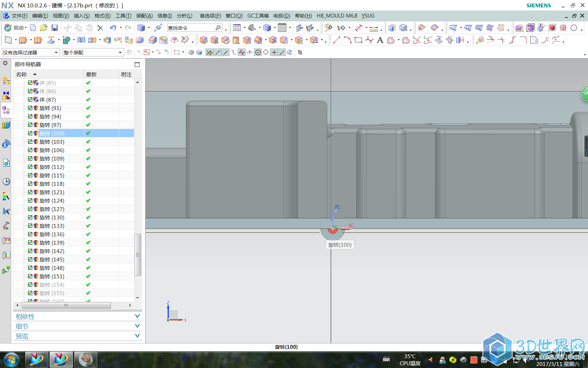Select the Delete face icon
Screen dimensions: 588x368
(x=273, y=40)
